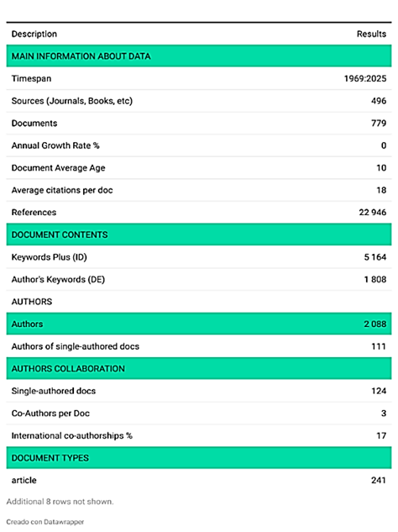Select the MAIN INFORMATION ABOUT DATA section row
Viewport: 398px width, 532px height.
pyautogui.click(x=199, y=56)
